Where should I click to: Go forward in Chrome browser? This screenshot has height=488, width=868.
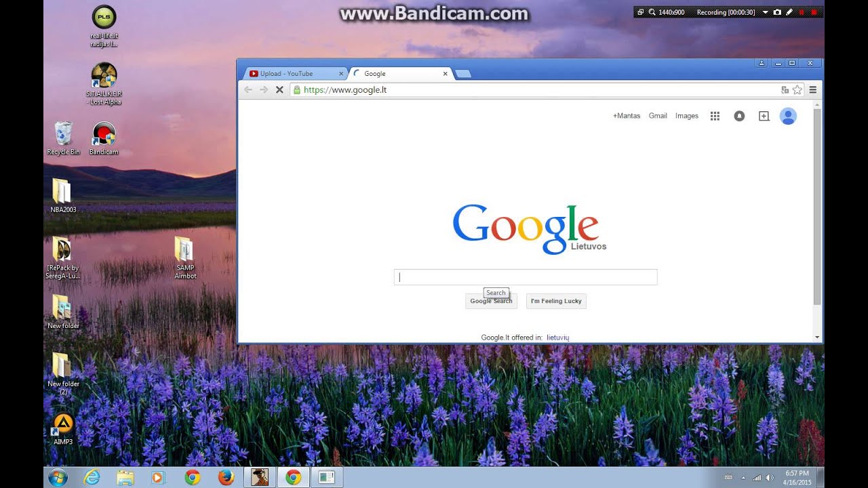point(264,89)
